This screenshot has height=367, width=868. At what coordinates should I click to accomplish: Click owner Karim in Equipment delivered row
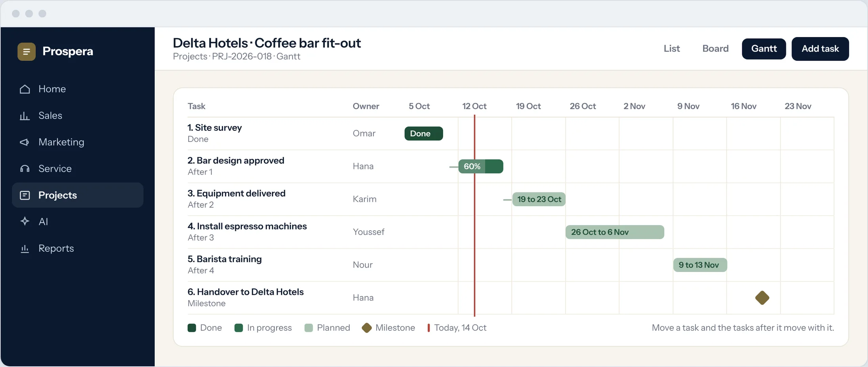click(x=365, y=199)
